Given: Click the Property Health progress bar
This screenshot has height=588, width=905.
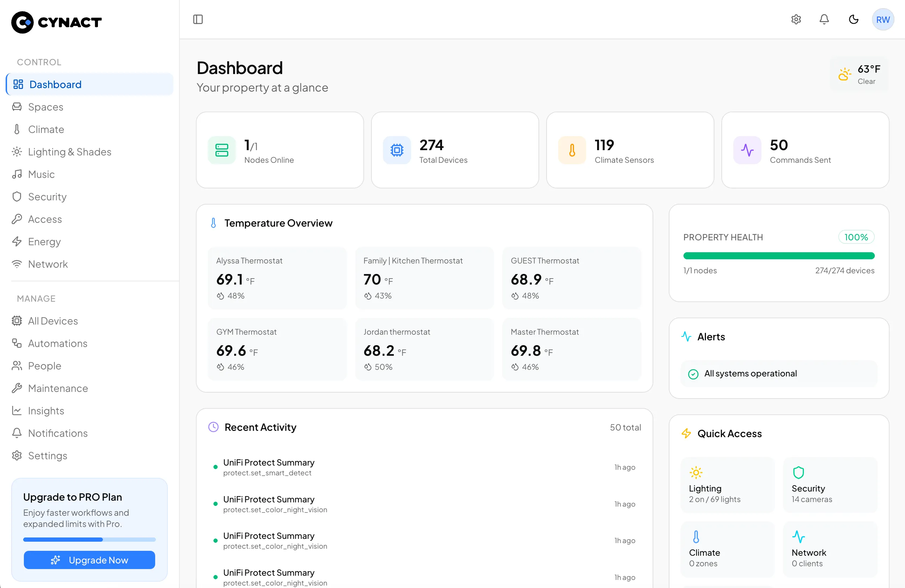Looking at the screenshot, I should (x=778, y=255).
